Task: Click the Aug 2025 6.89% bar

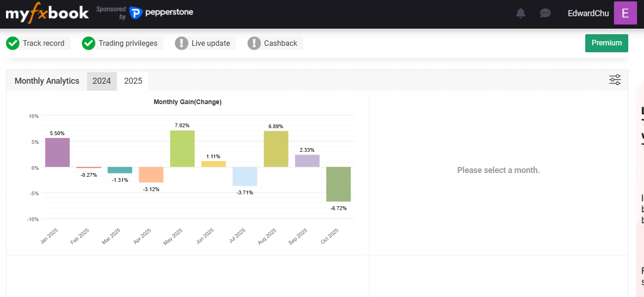Action: (x=276, y=149)
